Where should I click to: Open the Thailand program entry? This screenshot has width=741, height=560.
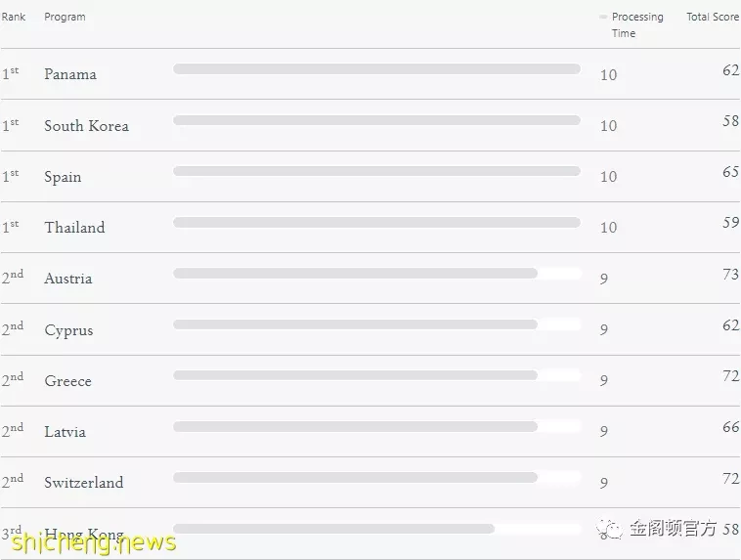click(74, 228)
